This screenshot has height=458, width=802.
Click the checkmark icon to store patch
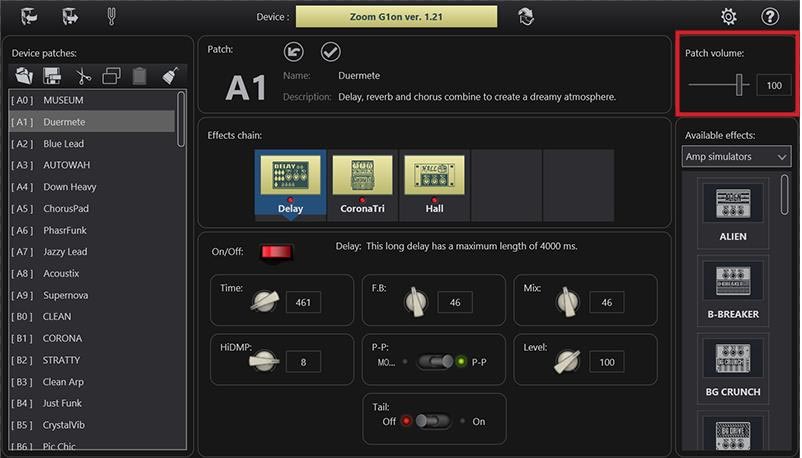coord(330,50)
